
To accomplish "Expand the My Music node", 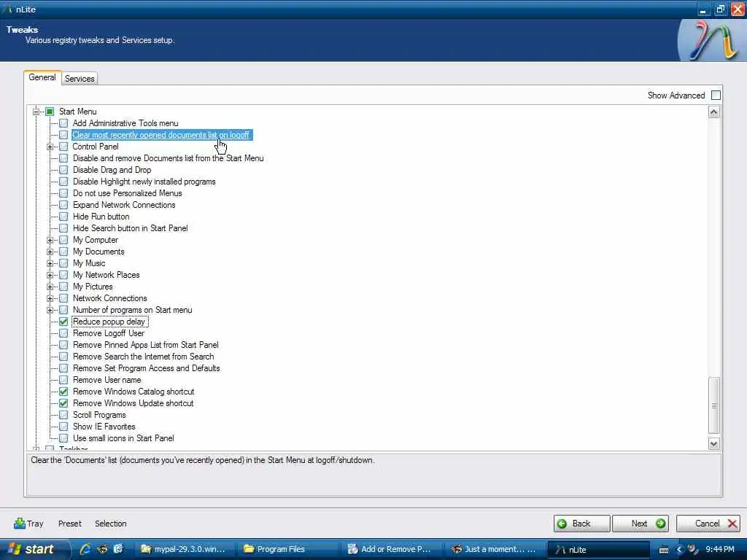I will tap(50, 263).
